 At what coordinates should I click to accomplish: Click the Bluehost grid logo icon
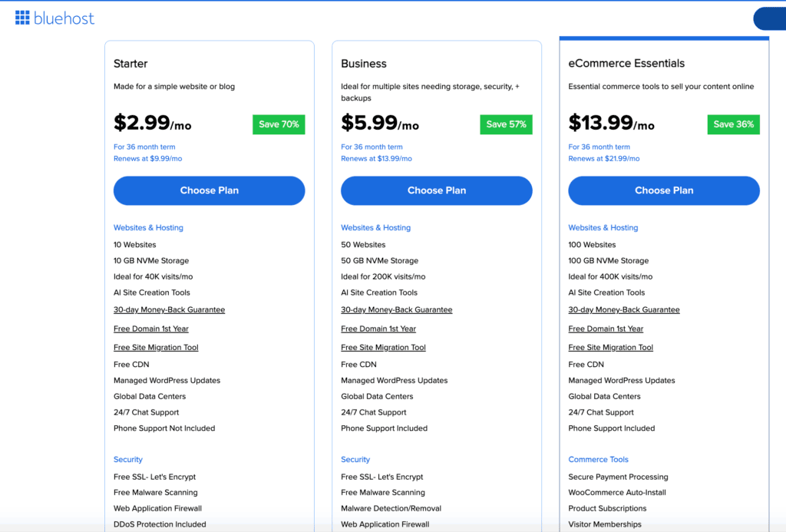[x=22, y=18]
